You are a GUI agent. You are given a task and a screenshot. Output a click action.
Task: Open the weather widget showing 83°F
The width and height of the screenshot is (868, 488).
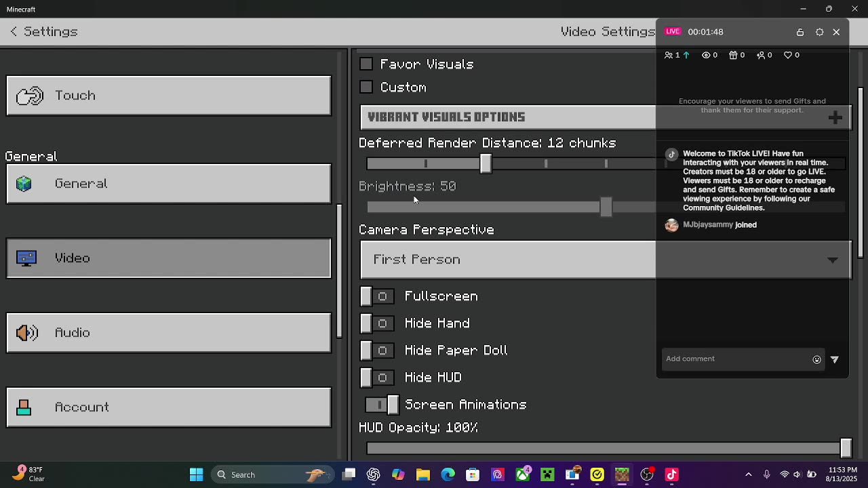click(x=28, y=474)
